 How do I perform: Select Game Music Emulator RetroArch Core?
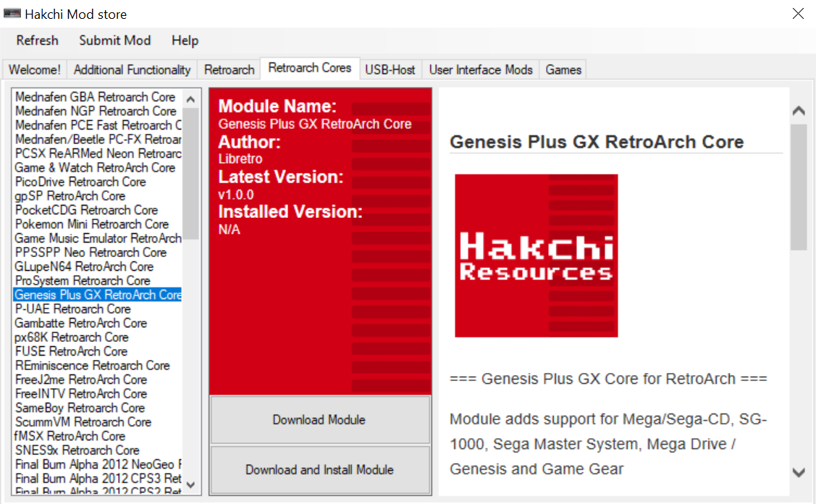tap(97, 238)
